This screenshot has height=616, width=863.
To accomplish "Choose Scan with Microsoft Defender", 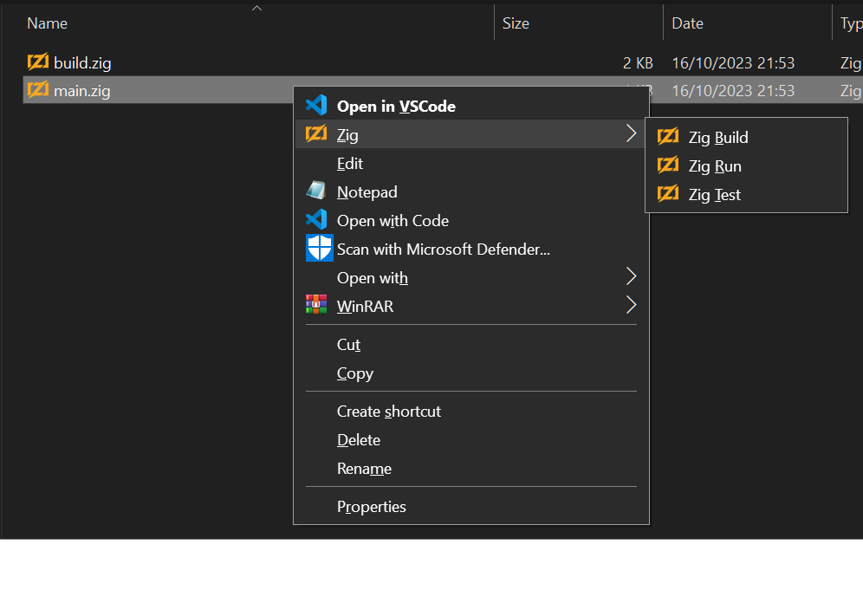I will pyautogui.click(x=471, y=249).
